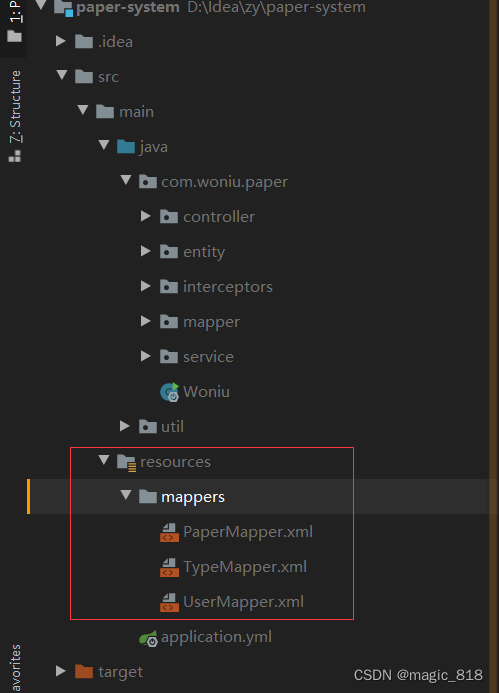The width and height of the screenshot is (499, 693).
Task: Click the Structure tool window icon
Action: click(x=15, y=156)
